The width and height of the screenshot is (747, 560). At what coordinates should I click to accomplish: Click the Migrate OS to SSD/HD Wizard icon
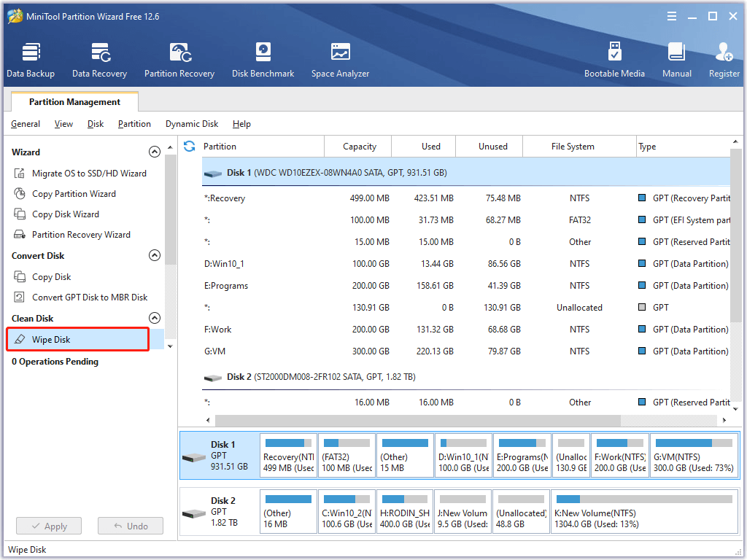point(19,174)
